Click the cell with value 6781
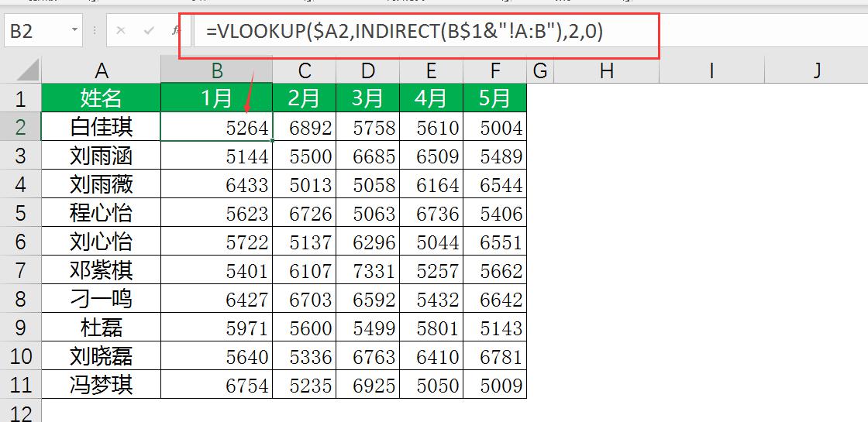 (x=495, y=356)
